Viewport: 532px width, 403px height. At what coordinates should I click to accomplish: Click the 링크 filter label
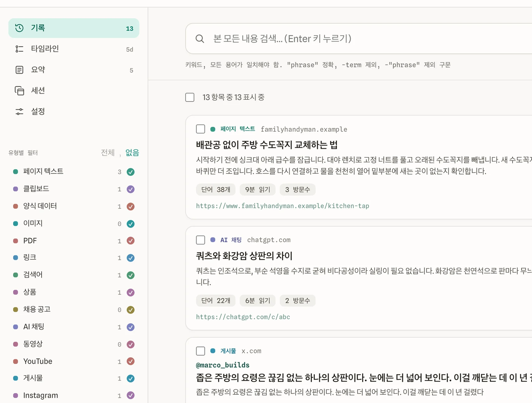30,257
